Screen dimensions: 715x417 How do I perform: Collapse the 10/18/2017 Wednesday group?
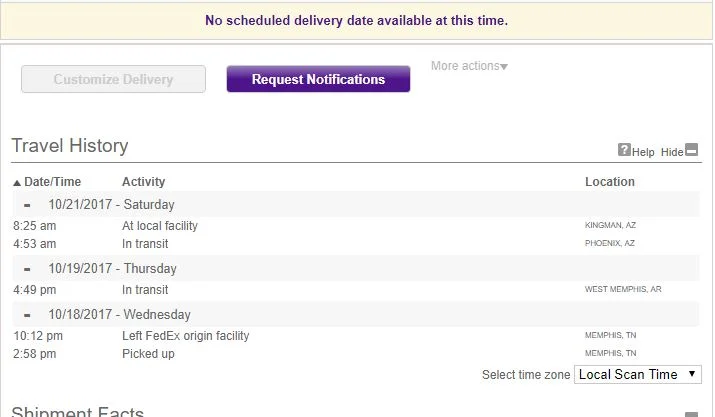tap(27, 315)
